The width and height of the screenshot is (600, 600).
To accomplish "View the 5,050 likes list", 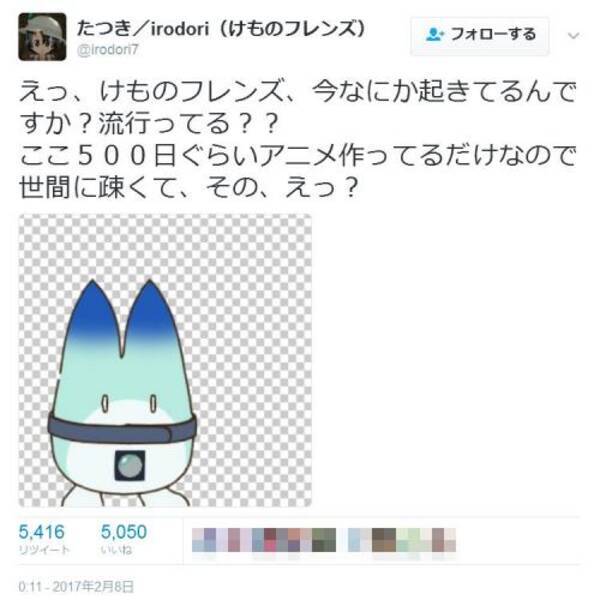I will coord(124,540).
